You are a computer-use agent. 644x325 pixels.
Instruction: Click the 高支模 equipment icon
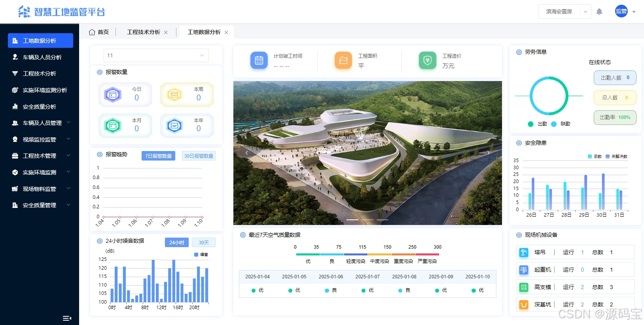click(x=524, y=287)
